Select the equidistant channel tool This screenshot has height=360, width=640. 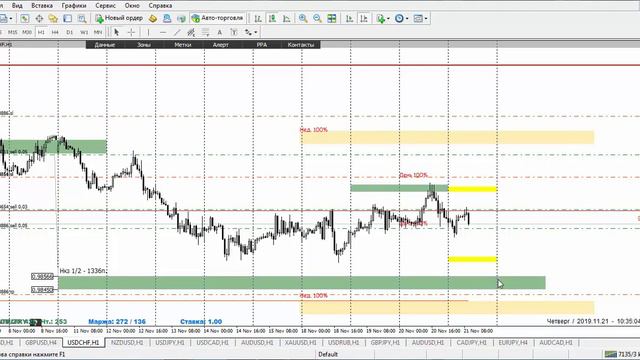(191, 32)
